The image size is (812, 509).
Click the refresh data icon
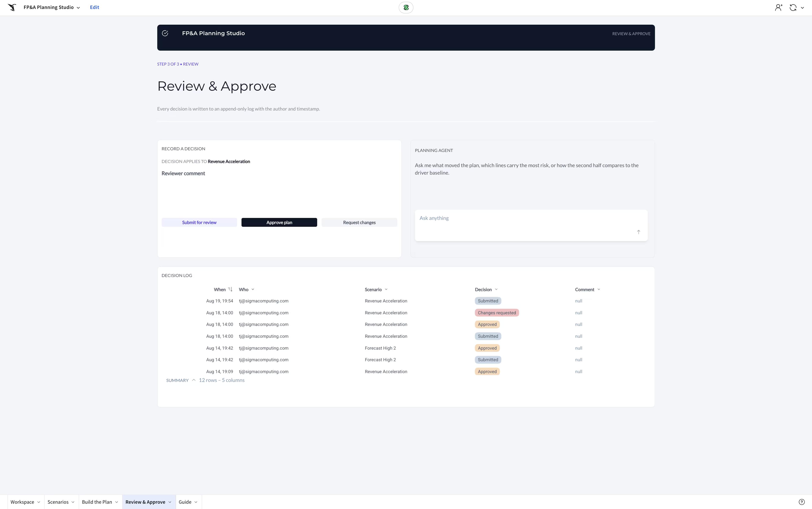tap(793, 7)
